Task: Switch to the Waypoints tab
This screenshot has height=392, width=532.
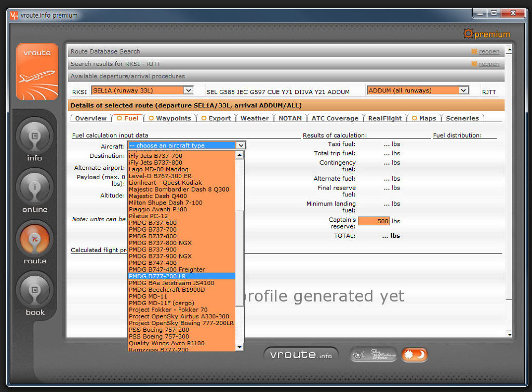Action: [x=169, y=118]
